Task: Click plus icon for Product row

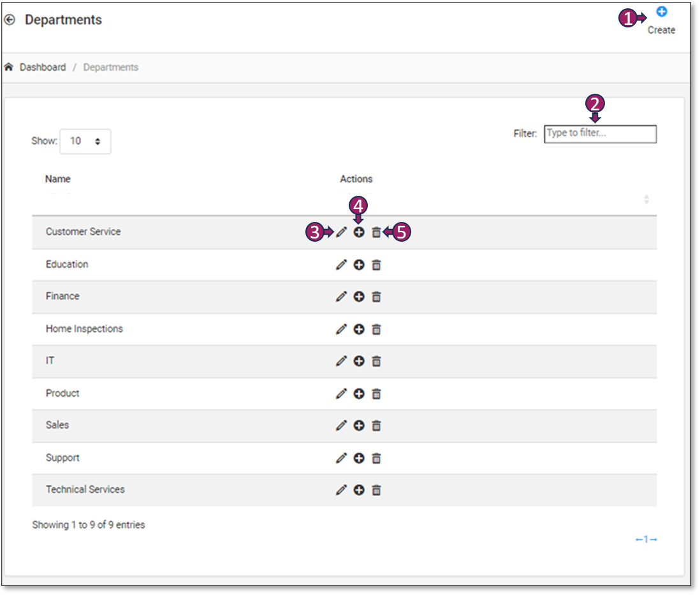Action: pyautogui.click(x=359, y=394)
